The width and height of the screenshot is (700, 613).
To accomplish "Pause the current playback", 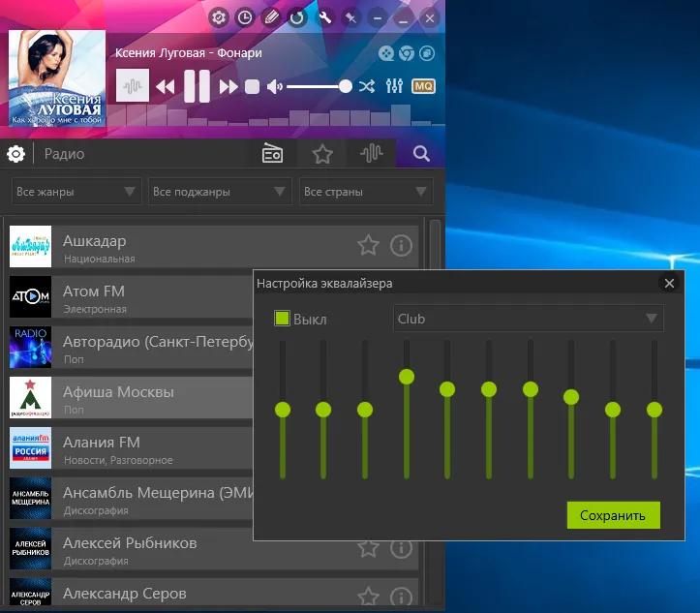I will tap(197, 86).
